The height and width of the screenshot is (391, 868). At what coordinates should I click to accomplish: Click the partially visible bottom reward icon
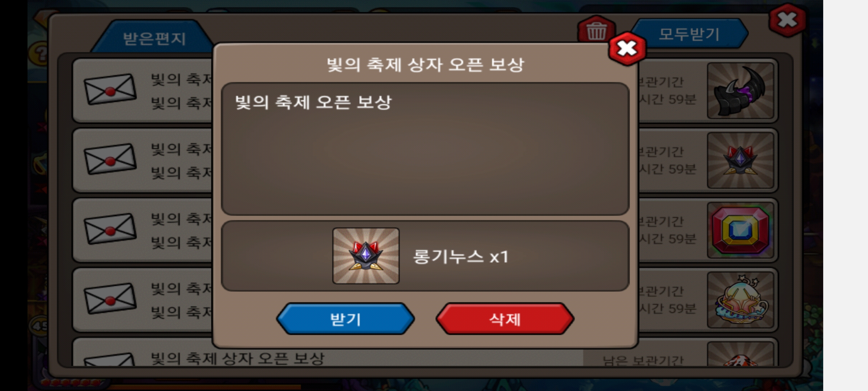740,354
